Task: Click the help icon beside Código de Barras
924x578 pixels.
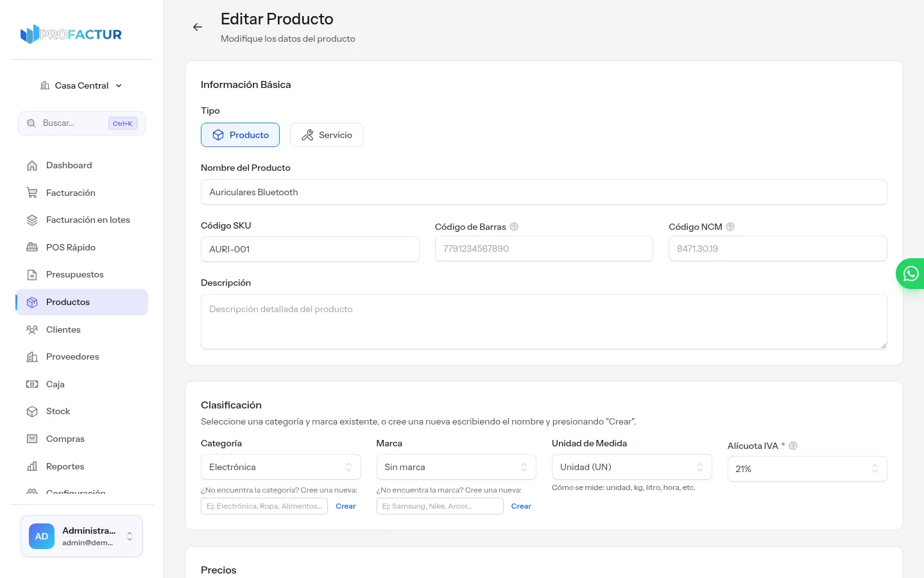Action: pos(514,227)
